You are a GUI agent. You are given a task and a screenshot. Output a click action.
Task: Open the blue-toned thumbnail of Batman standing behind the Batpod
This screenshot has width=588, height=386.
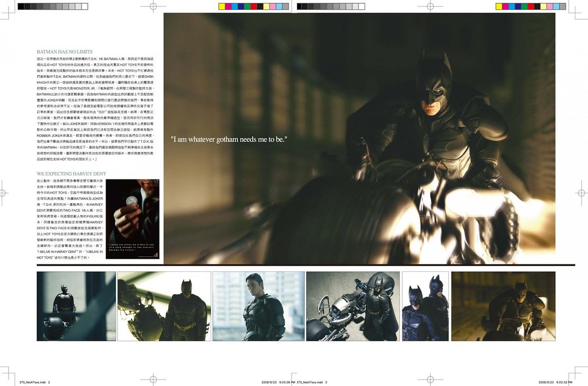(76, 306)
